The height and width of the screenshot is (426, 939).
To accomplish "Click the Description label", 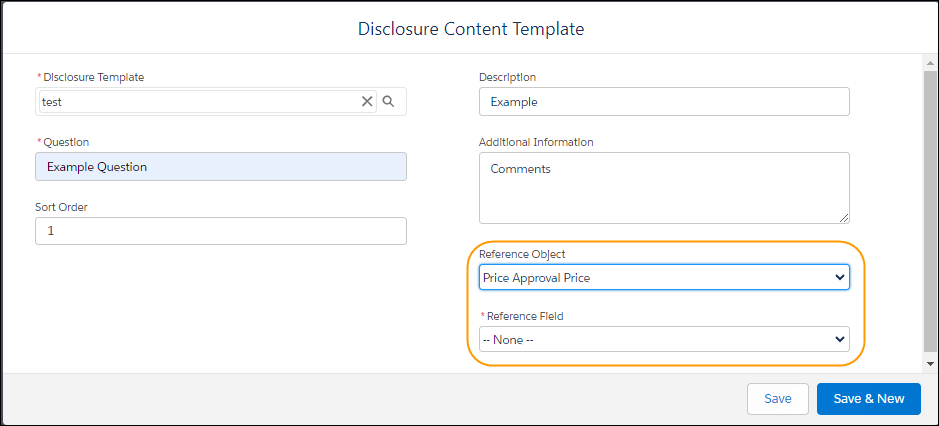I will point(507,77).
